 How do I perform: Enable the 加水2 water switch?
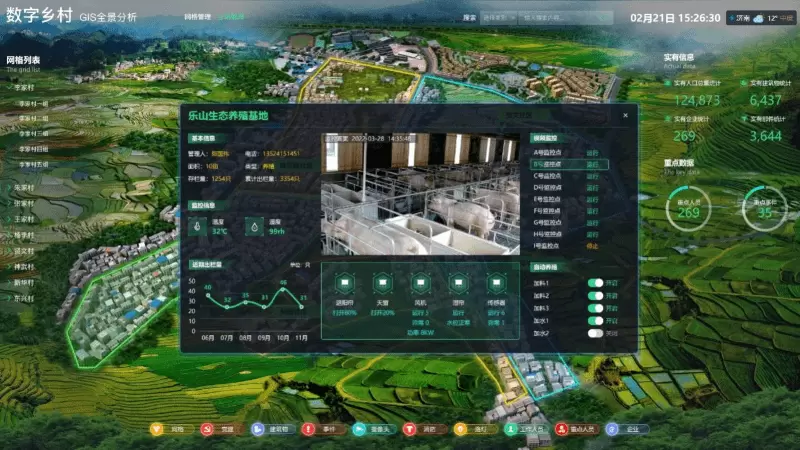tap(595, 333)
